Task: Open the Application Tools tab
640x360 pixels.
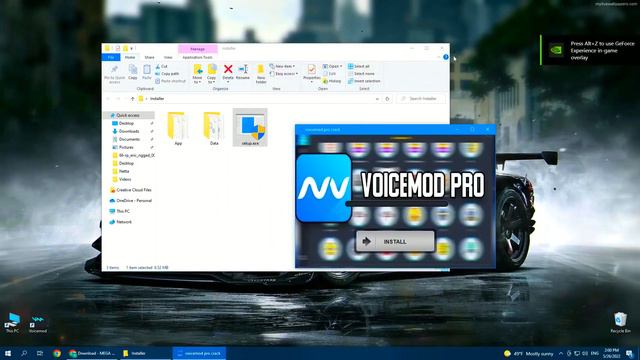Action: [x=198, y=57]
